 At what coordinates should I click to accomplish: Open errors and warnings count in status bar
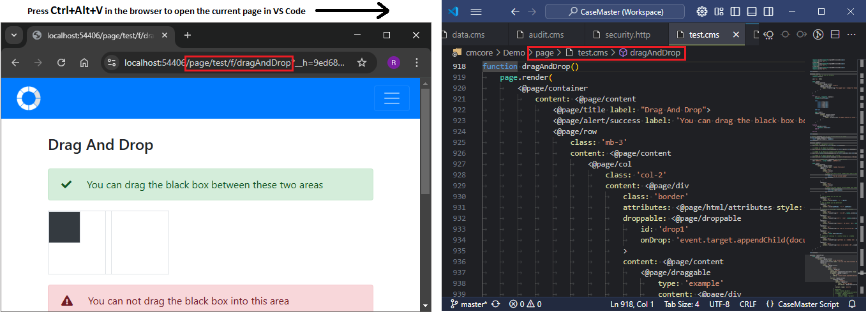click(525, 304)
